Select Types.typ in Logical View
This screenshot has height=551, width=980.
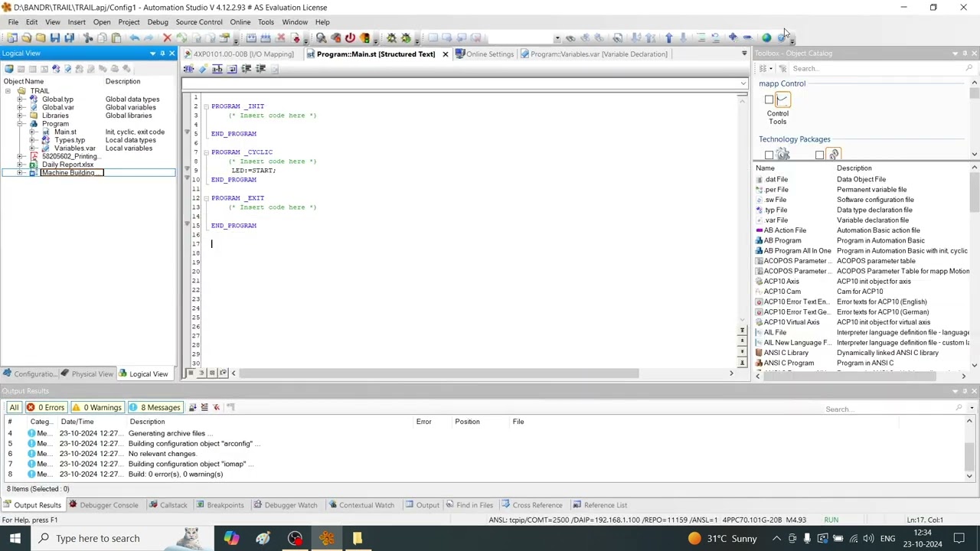pos(70,140)
